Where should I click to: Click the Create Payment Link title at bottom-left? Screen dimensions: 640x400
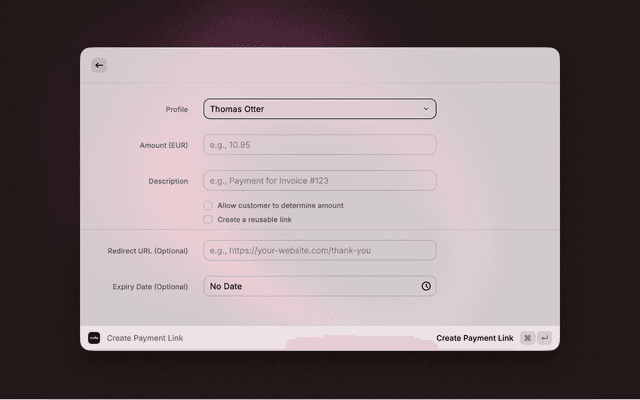145,338
